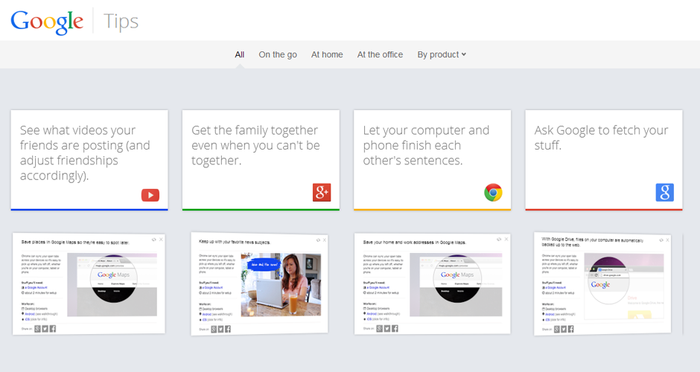Click link icon on 'home and work addresses' card
Screen dimensions: 700x372
(x=499, y=239)
